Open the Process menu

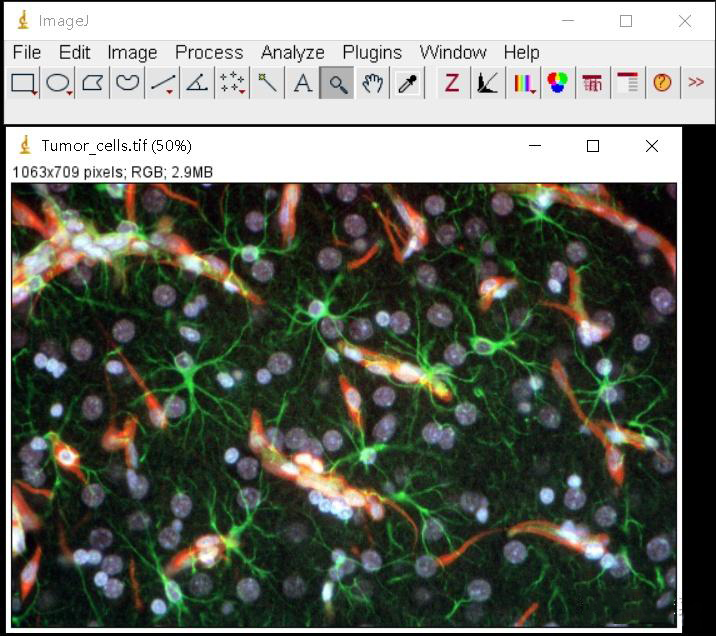(208, 52)
